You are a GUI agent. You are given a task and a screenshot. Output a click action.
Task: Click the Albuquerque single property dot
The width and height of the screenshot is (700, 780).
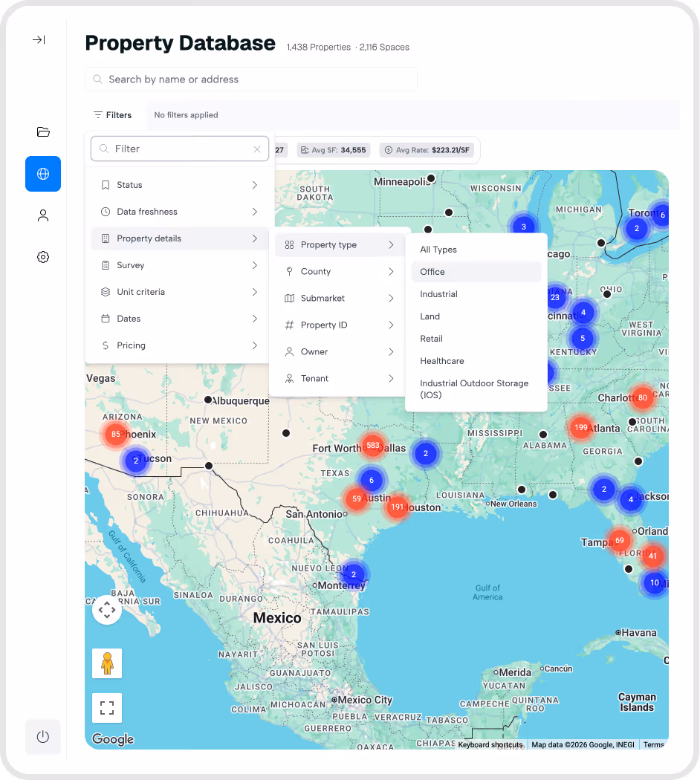(x=208, y=400)
